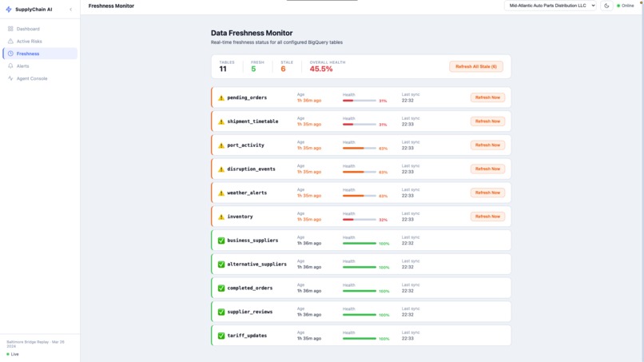Refresh the disruption_events table now

click(x=487, y=169)
